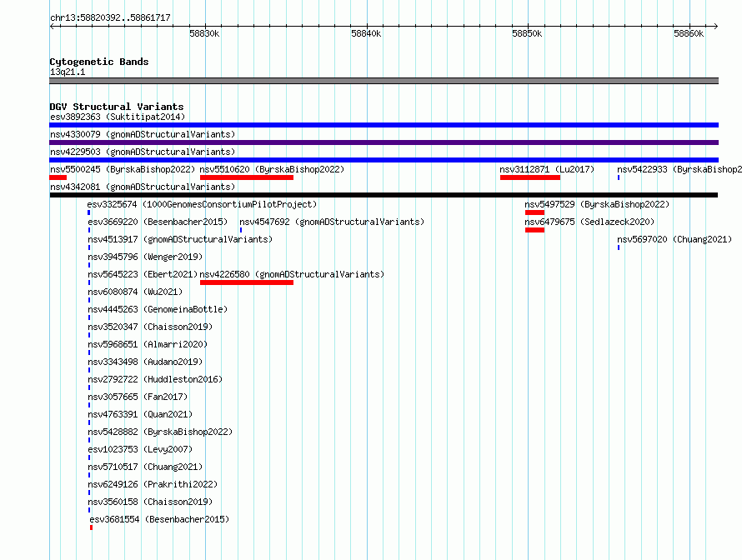Click the 58850k ruler tick label

tap(527, 33)
